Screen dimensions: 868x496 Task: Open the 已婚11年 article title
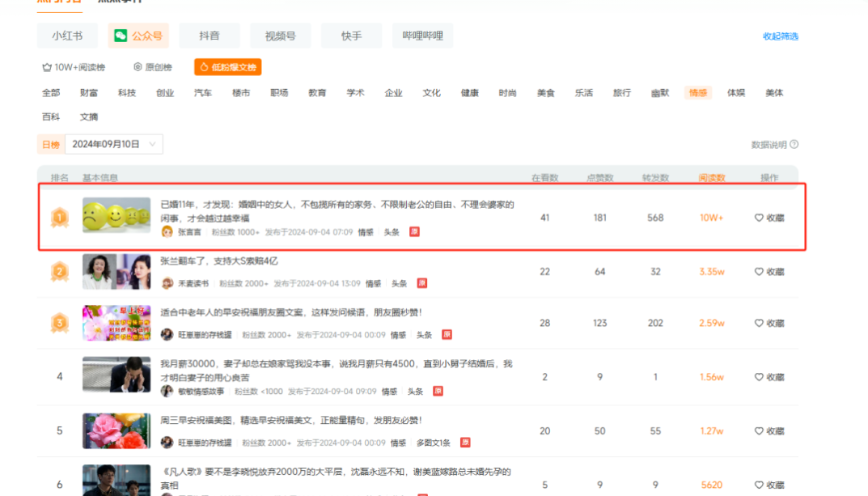pos(337,211)
